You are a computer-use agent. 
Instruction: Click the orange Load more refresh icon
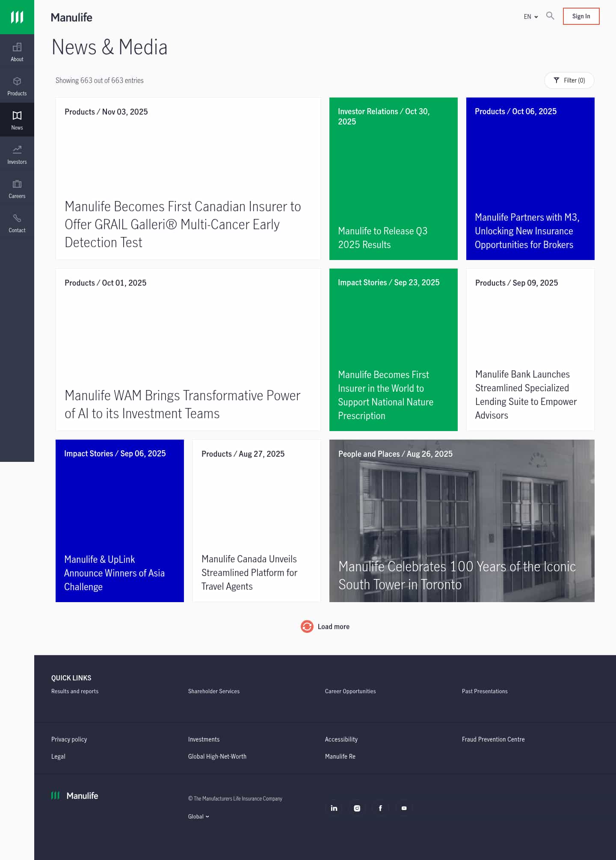point(307,627)
